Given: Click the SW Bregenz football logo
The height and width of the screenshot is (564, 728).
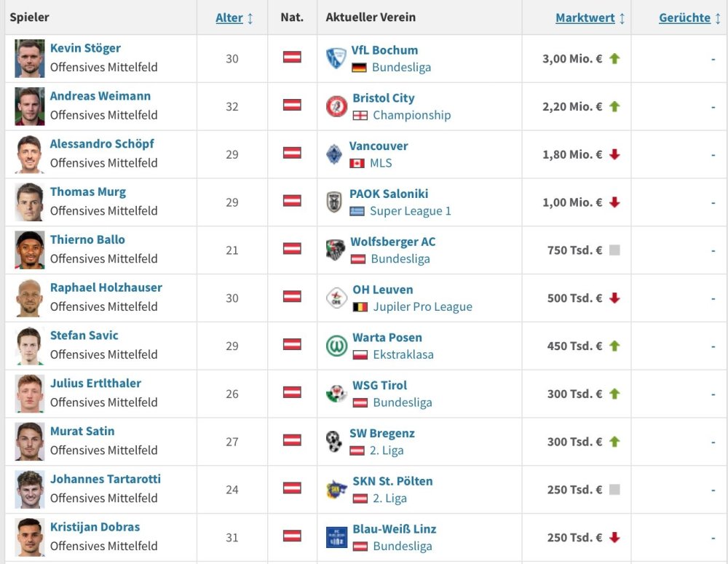Looking at the screenshot, I should tap(334, 441).
